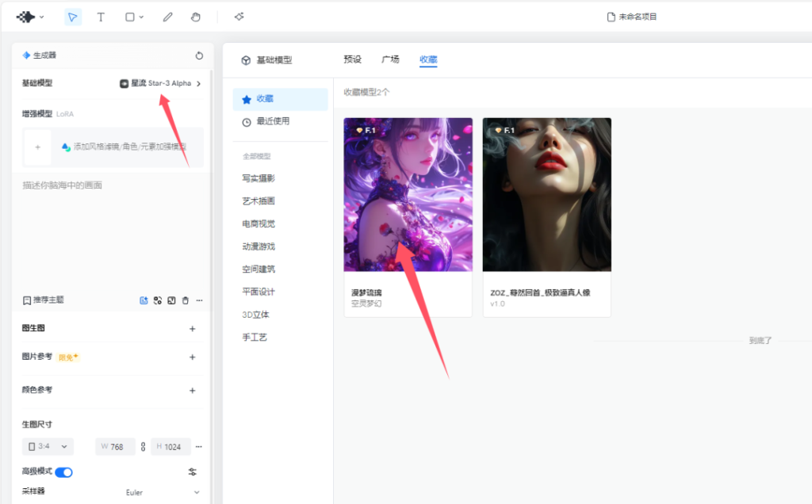Image resolution: width=812 pixels, height=504 pixels.
Task: Click the v1.0 version label
Action: 497,304
